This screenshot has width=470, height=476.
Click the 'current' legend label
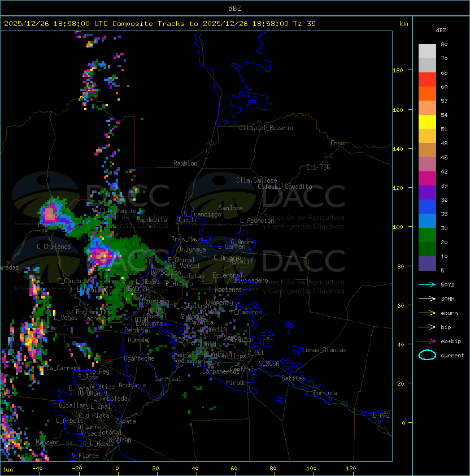tap(452, 356)
